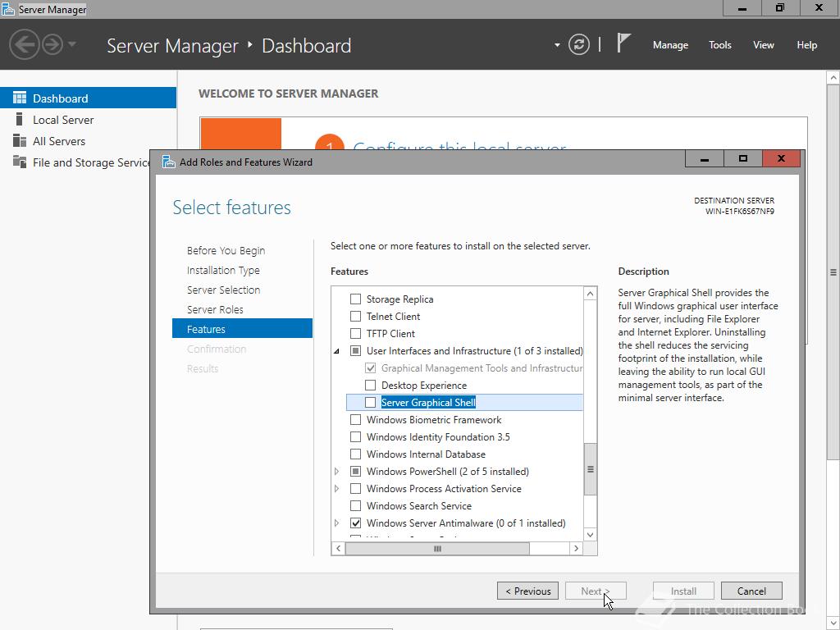
Task: Click the features list scroll down arrow
Action: point(590,535)
